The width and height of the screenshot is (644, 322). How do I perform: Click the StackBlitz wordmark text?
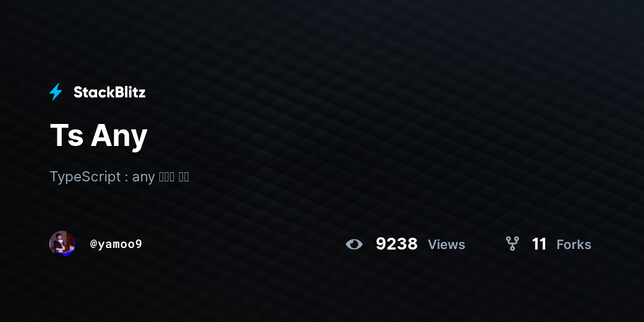point(109,92)
